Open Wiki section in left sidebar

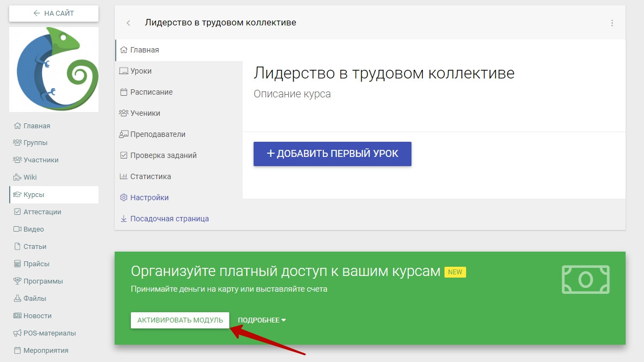tap(30, 177)
